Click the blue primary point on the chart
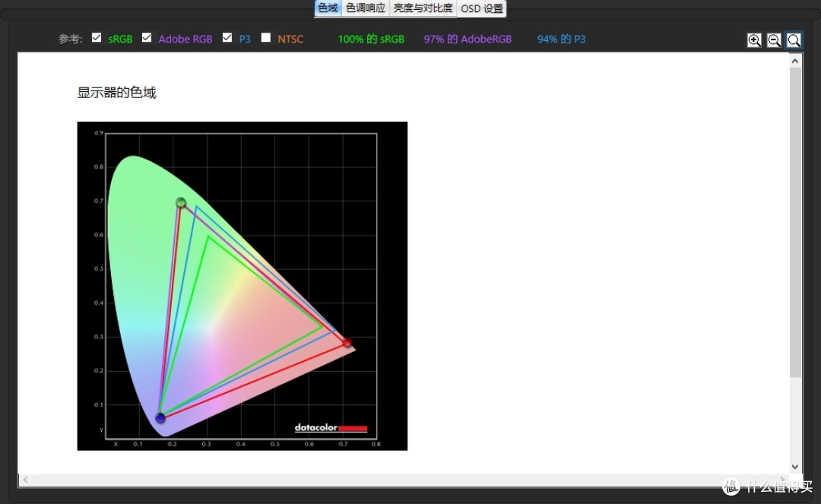This screenshot has width=821, height=504. click(160, 417)
